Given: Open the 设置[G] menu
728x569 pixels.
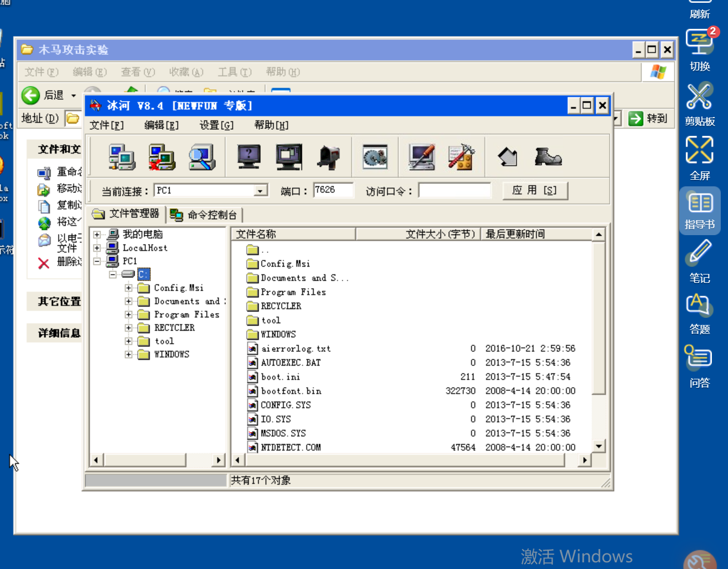Looking at the screenshot, I should (216, 125).
